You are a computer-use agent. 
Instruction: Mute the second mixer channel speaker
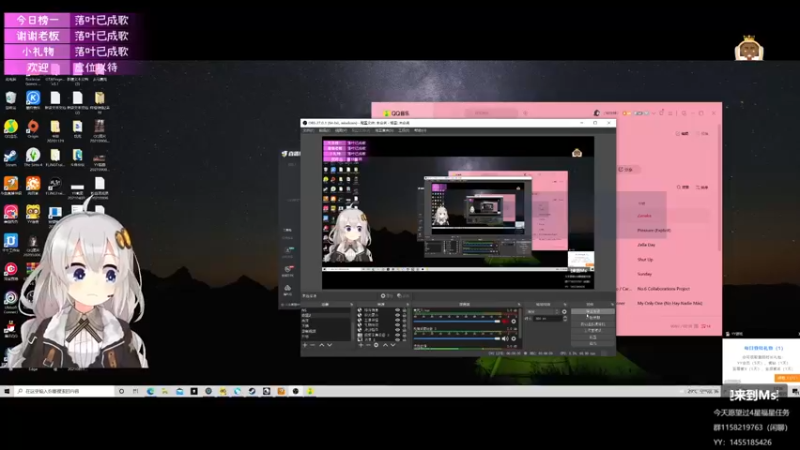[x=505, y=339]
